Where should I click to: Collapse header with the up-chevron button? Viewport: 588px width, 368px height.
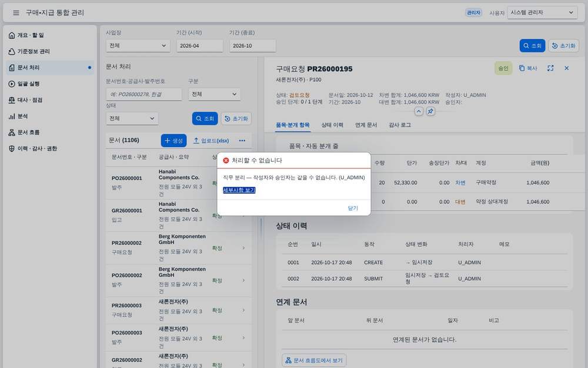(419, 111)
